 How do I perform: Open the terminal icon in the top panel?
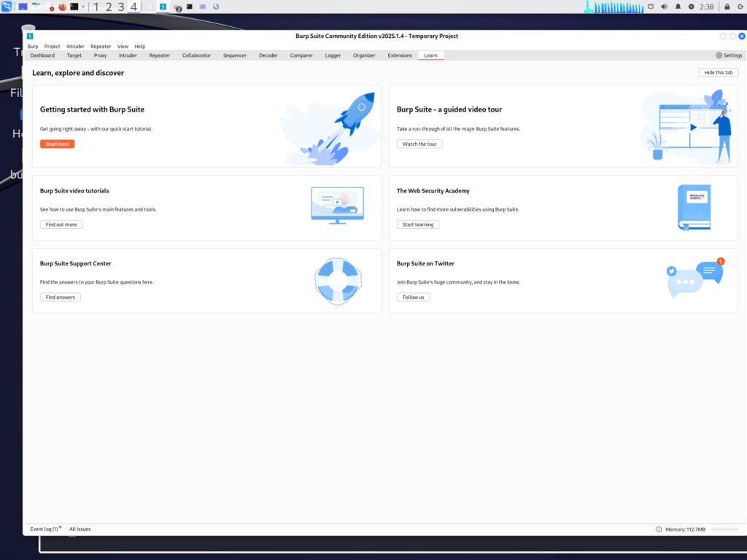pyautogui.click(x=75, y=7)
